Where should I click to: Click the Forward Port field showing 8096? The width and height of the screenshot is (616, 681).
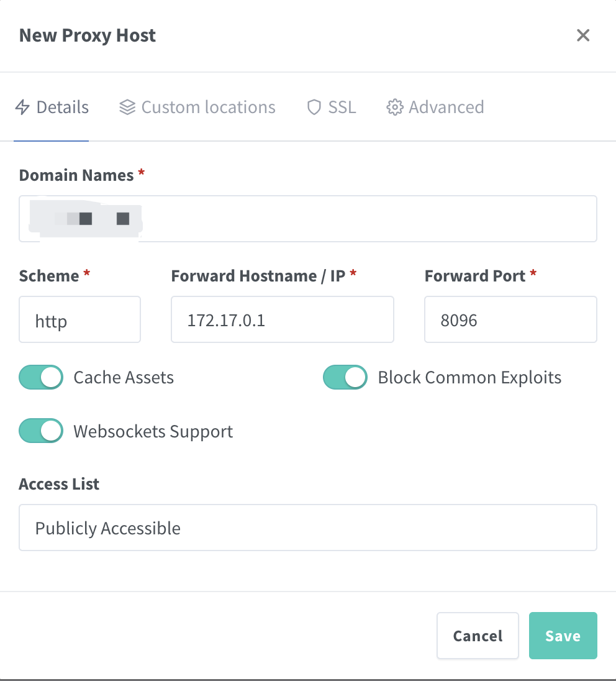[510, 319]
